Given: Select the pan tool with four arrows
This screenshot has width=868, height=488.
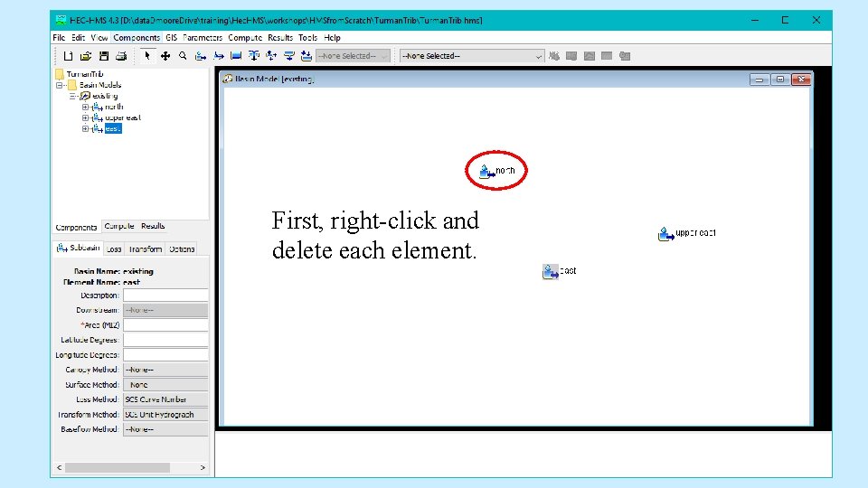Looking at the screenshot, I should (x=165, y=56).
